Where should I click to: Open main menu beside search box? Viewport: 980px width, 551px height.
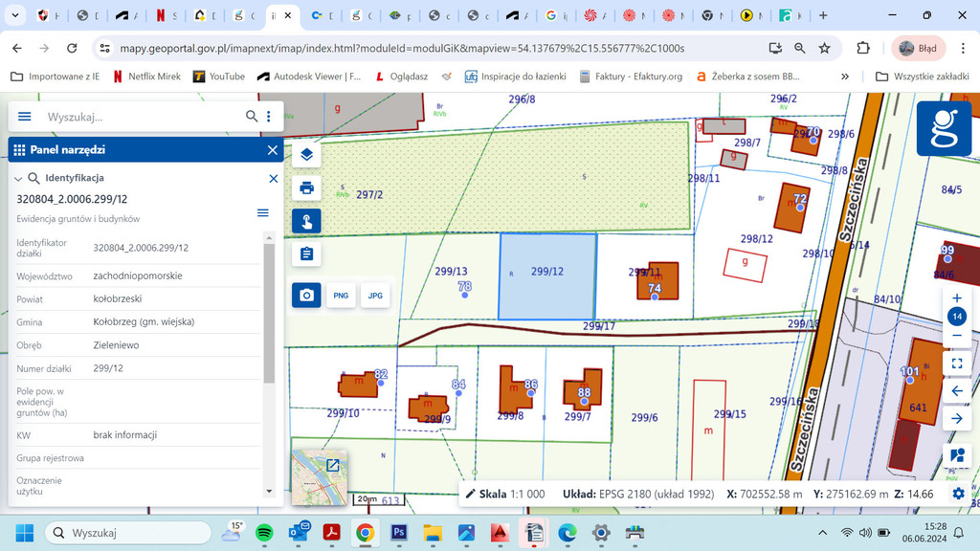(x=25, y=117)
